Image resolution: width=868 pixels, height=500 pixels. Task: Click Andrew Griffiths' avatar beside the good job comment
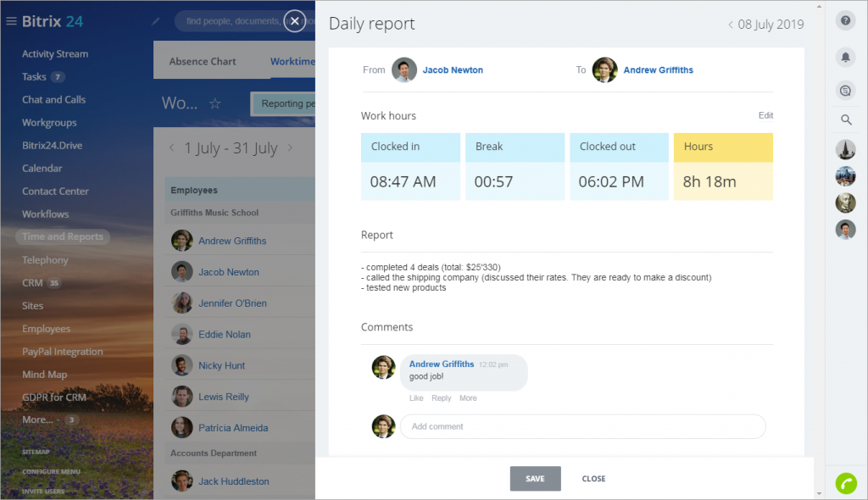pos(383,367)
